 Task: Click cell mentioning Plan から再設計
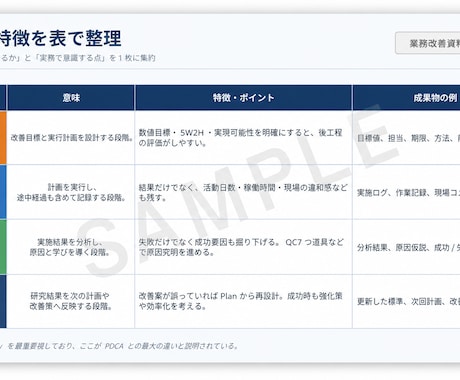[x=244, y=301]
